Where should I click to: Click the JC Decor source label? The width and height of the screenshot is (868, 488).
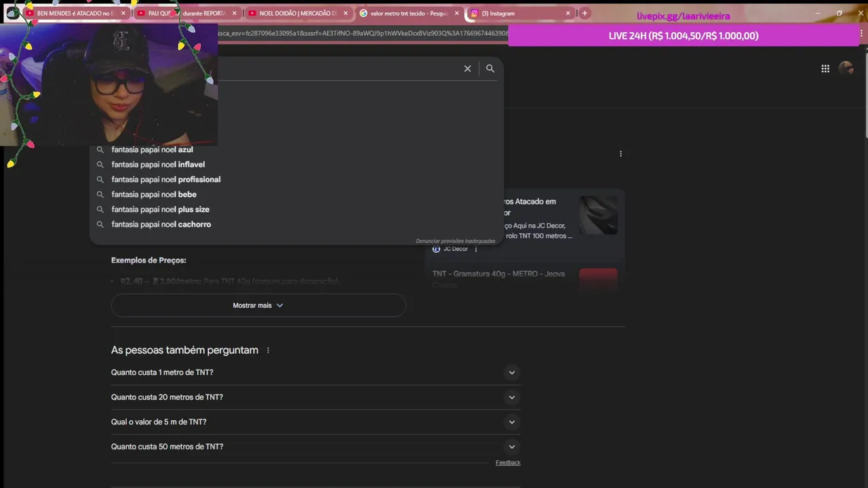tap(456, 249)
